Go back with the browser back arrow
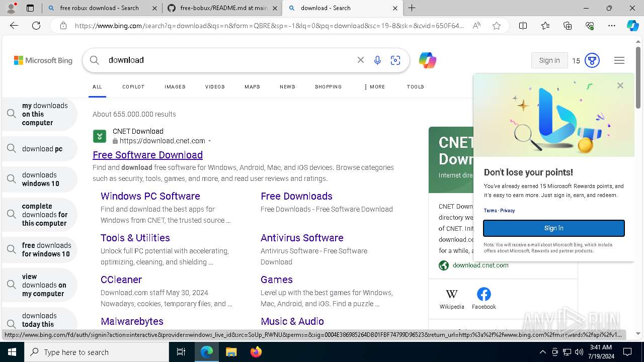 click(x=14, y=26)
